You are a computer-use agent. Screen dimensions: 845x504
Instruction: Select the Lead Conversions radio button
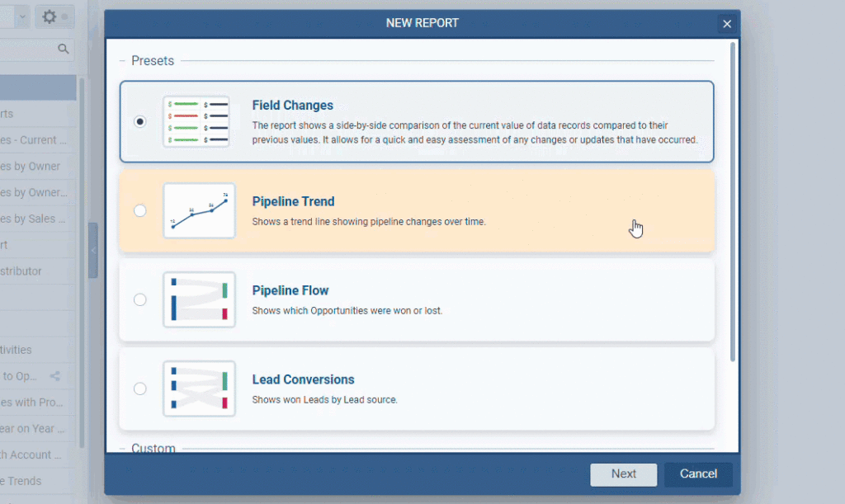pos(140,388)
